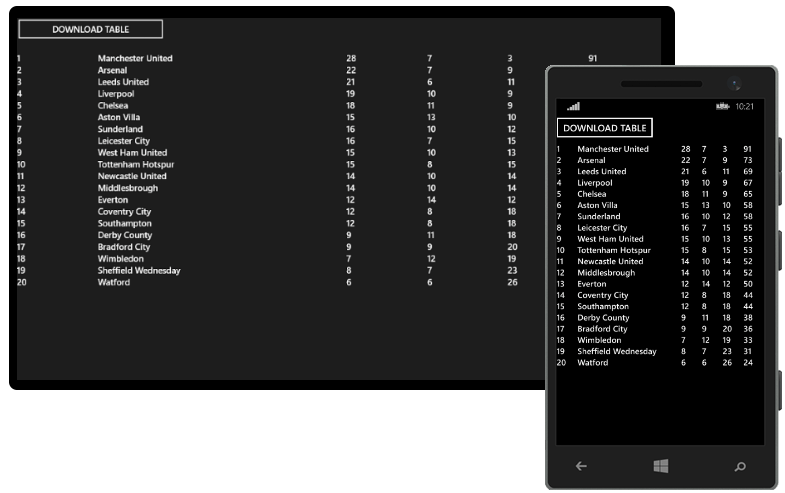Select Derby County in the tablet table

click(x=125, y=235)
